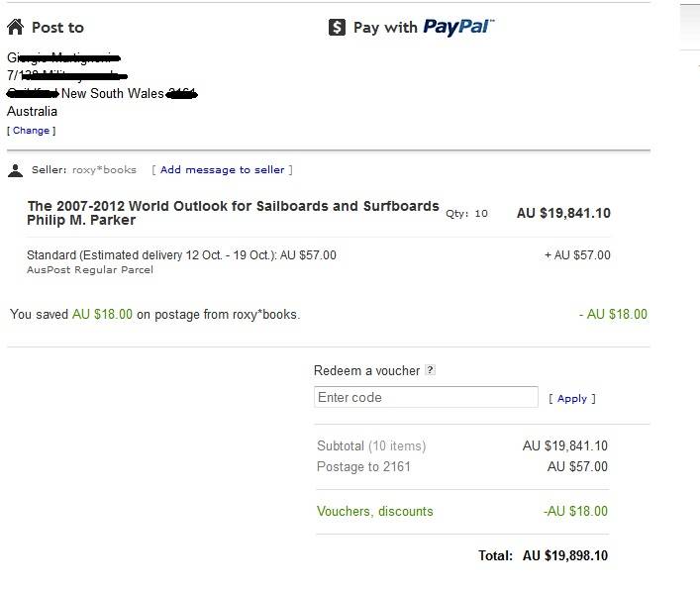
Task: Click the seller person icon
Action: pos(15,170)
